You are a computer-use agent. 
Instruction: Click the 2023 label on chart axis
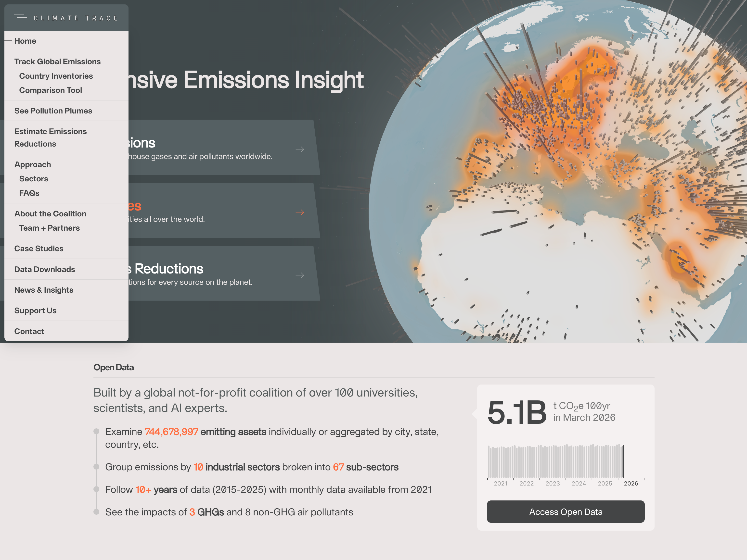[553, 483]
